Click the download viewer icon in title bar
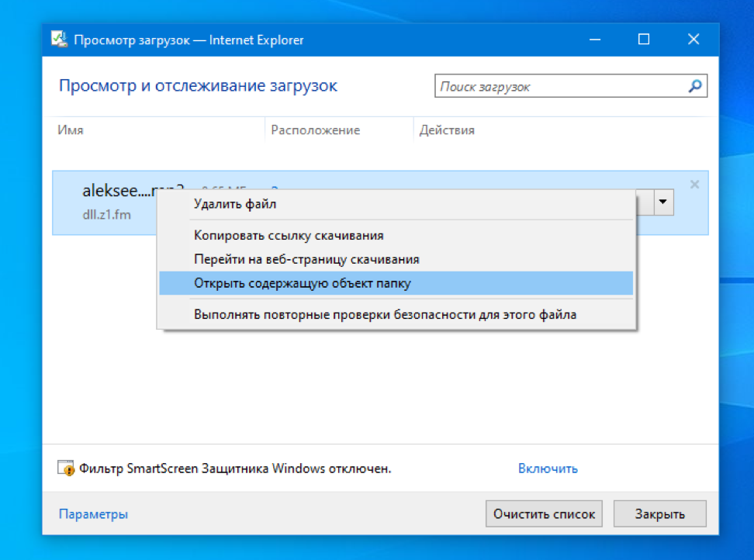Image resolution: width=754 pixels, height=560 pixels. click(x=58, y=40)
